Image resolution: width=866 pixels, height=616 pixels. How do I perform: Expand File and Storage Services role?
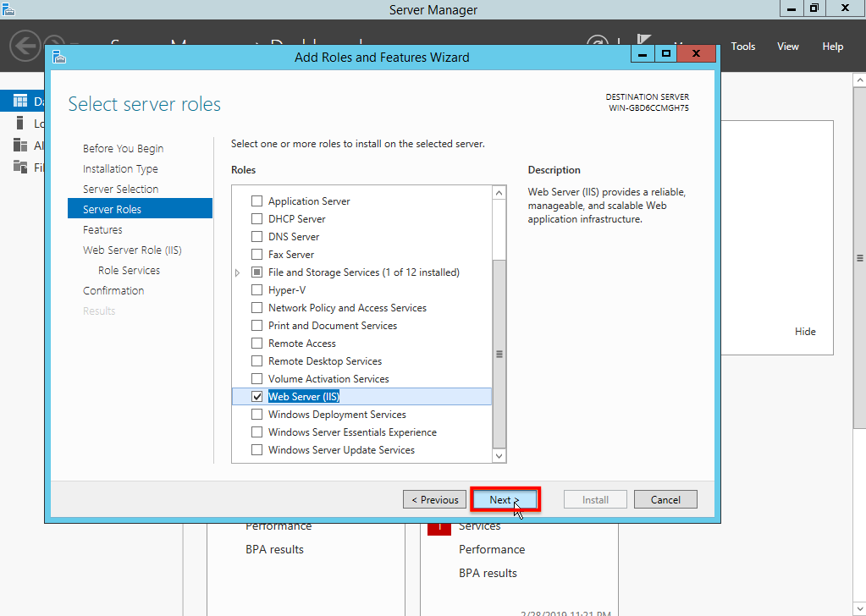238,272
